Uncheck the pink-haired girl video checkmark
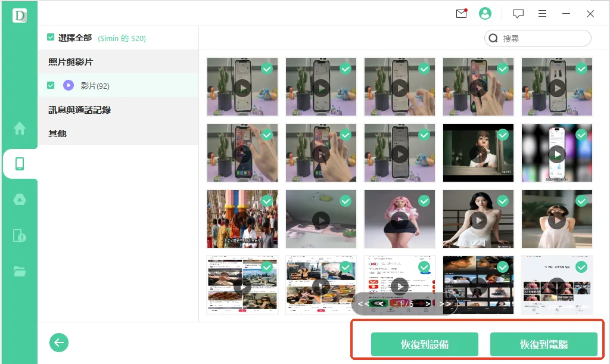 coord(424,201)
